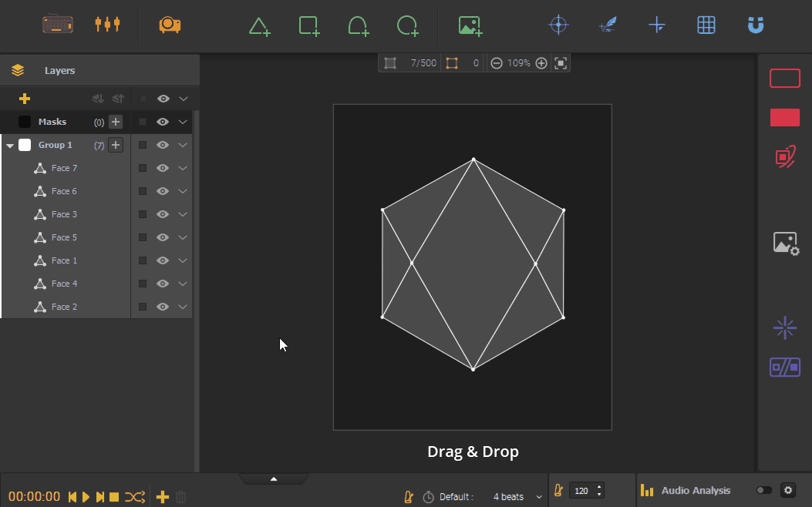812x507 pixels.
Task: Open the keyboard shortcuts panel
Action: click(x=58, y=24)
